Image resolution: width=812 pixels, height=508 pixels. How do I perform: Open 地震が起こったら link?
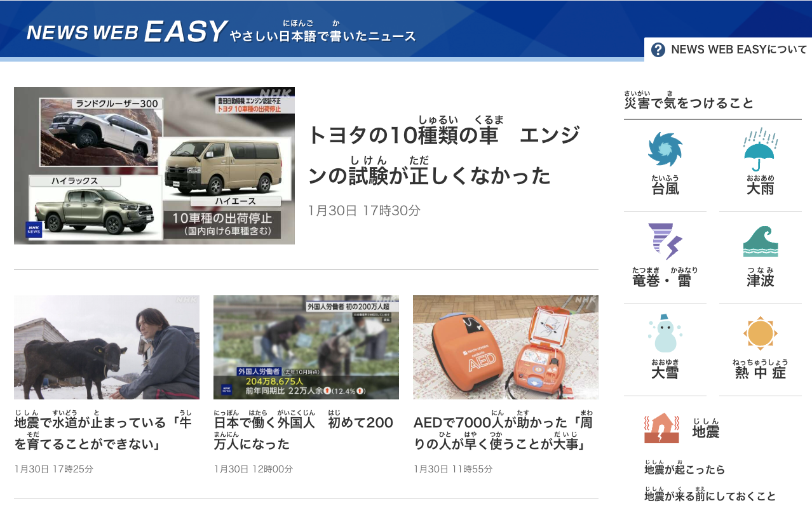click(685, 467)
